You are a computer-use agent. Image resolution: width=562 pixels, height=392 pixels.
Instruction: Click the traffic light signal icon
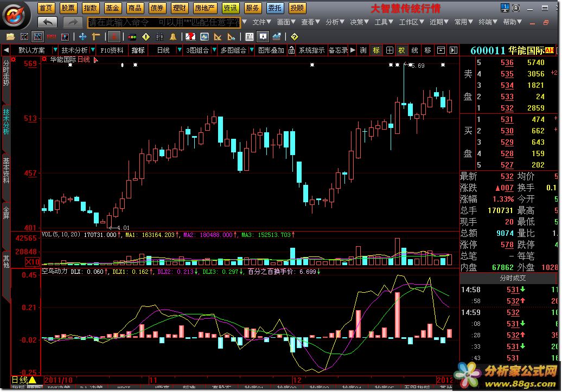132,36
